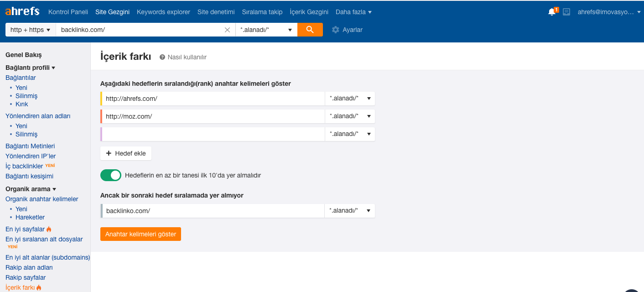
Task: Click the Hedef ekle button
Action: click(x=126, y=153)
